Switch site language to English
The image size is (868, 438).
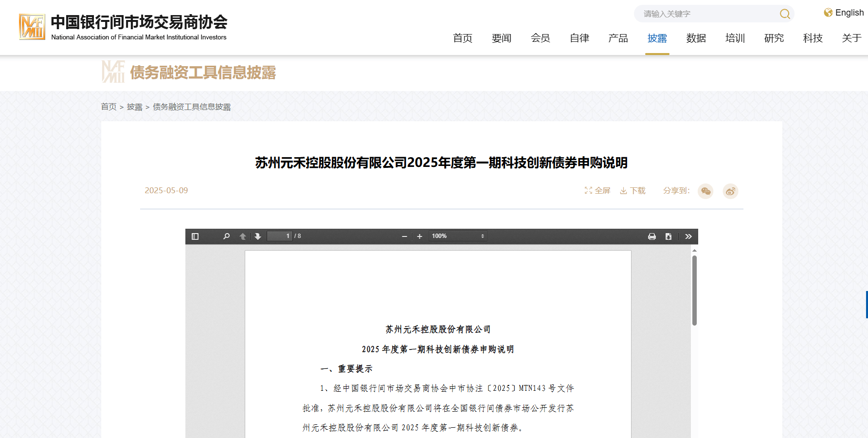pyautogui.click(x=849, y=13)
